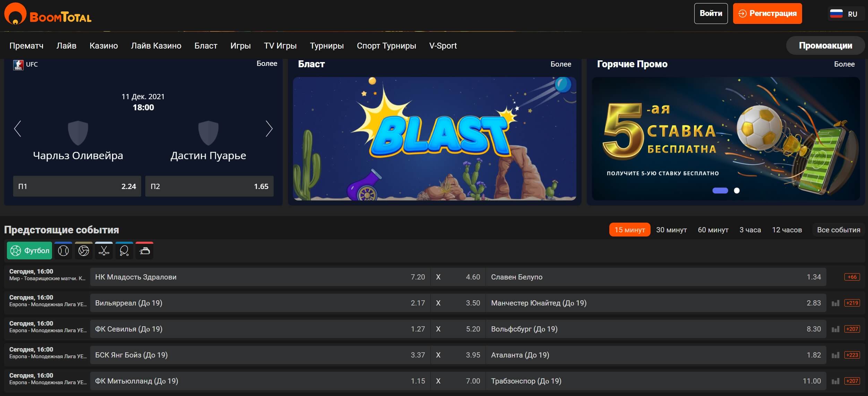Open stats icon for Вильярреал (До 19) match

pos(835,303)
